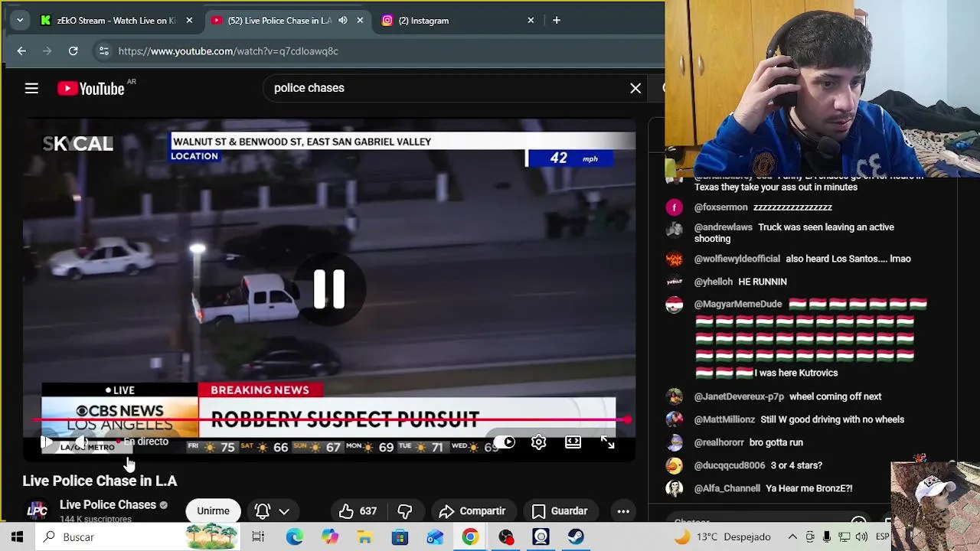The height and width of the screenshot is (551, 980).
Task: Open OBS Studio from taskbar
Action: pyautogui.click(x=505, y=537)
